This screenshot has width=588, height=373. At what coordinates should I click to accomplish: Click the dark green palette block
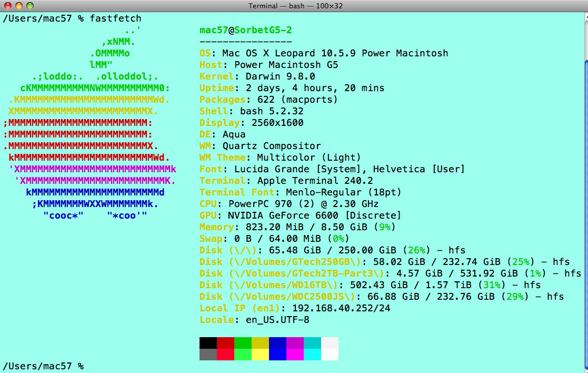(243, 343)
